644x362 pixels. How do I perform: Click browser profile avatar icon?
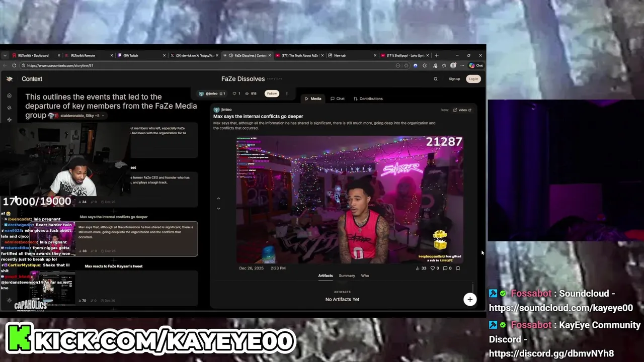tap(453, 65)
